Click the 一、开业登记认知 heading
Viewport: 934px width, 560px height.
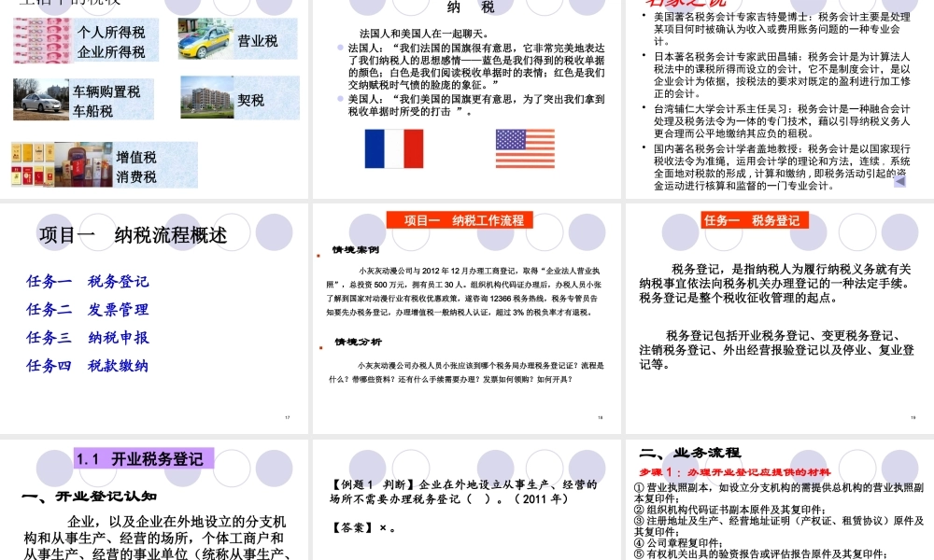(90, 497)
